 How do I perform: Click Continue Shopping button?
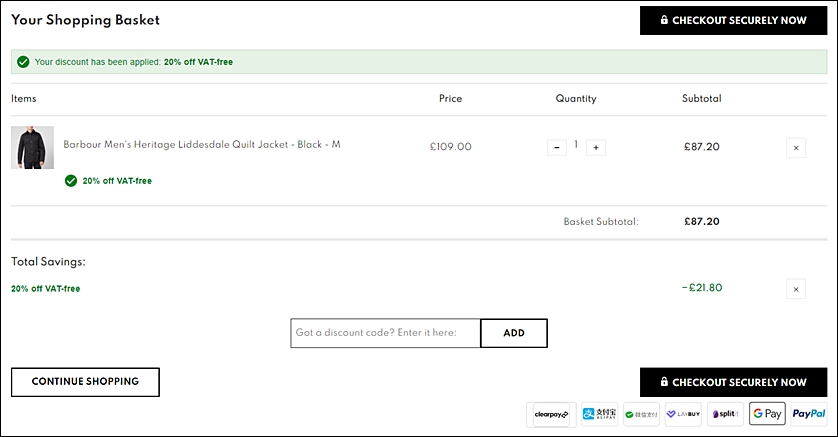point(85,382)
